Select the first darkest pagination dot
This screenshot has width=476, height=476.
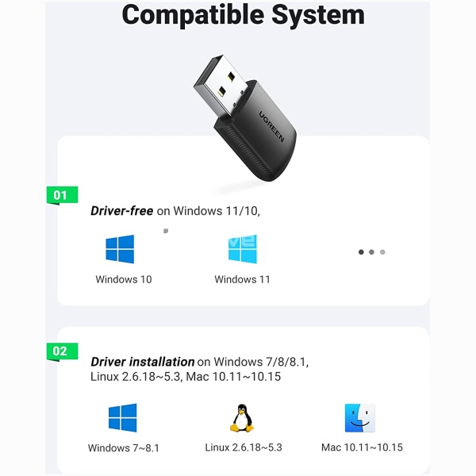[361, 252]
